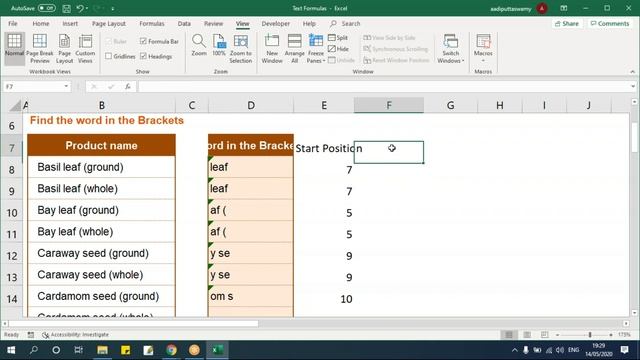Open Windows Start menu
This screenshot has height=360, width=640.
pos(11,350)
